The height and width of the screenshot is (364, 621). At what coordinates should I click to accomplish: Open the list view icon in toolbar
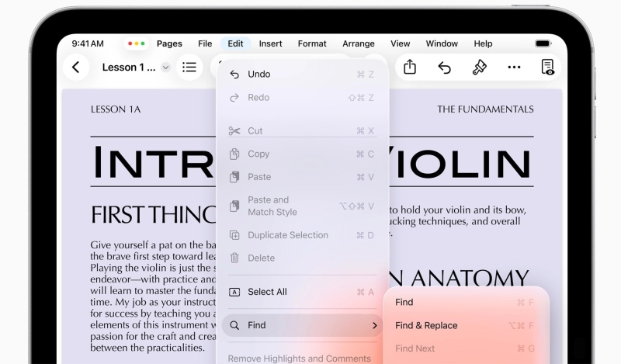[189, 68]
